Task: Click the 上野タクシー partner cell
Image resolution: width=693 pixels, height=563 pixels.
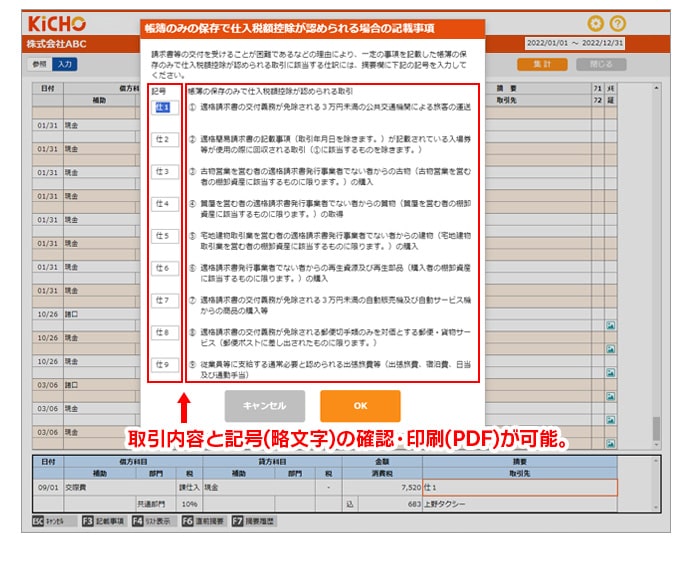Action: pyautogui.click(x=520, y=504)
